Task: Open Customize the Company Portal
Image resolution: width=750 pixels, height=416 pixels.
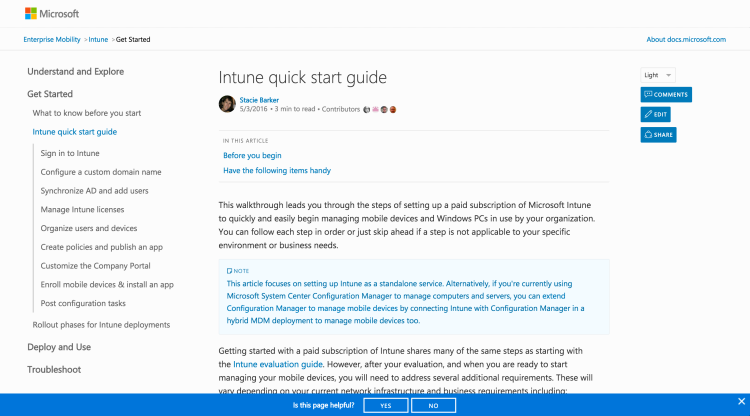Action: point(95,266)
